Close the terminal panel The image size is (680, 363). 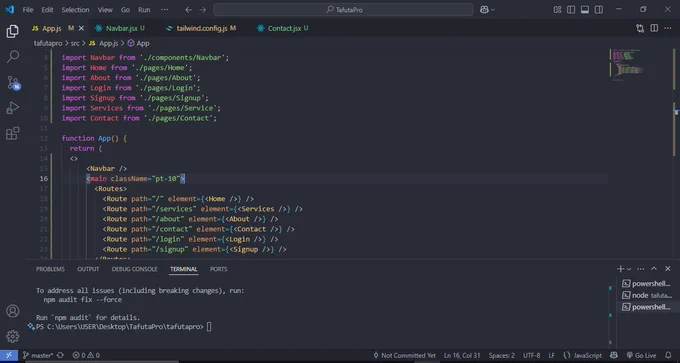coord(668,269)
